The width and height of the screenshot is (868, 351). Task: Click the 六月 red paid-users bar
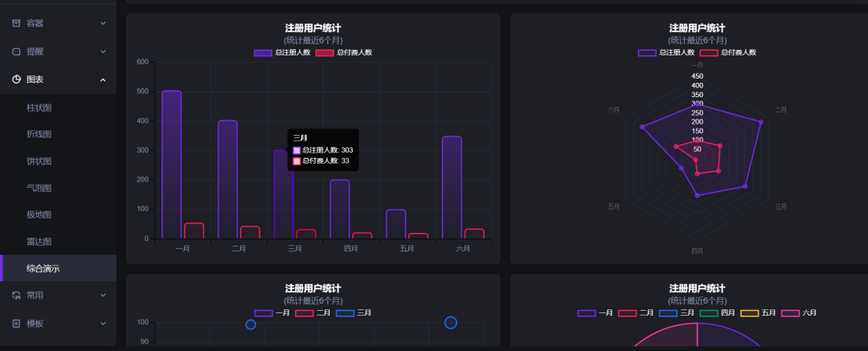tap(474, 234)
